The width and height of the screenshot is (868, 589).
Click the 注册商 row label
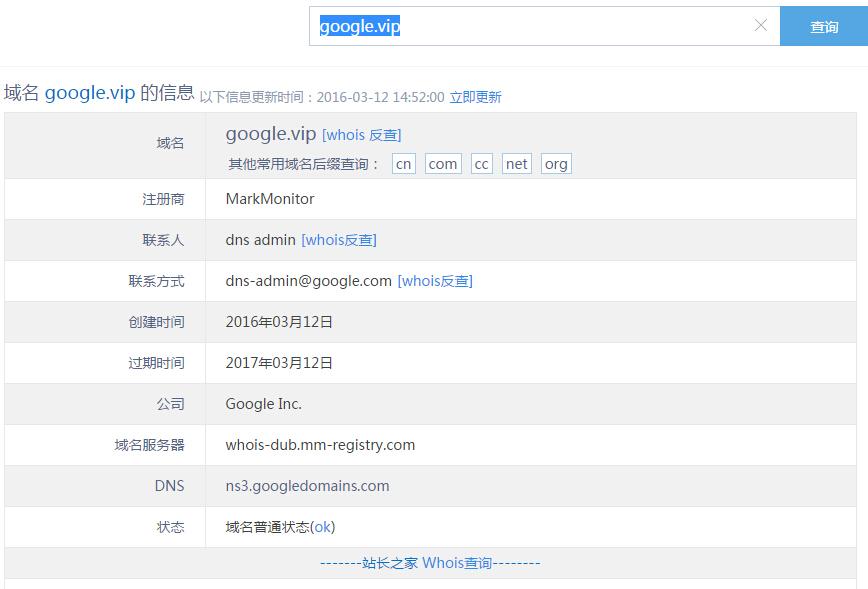coord(163,199)
